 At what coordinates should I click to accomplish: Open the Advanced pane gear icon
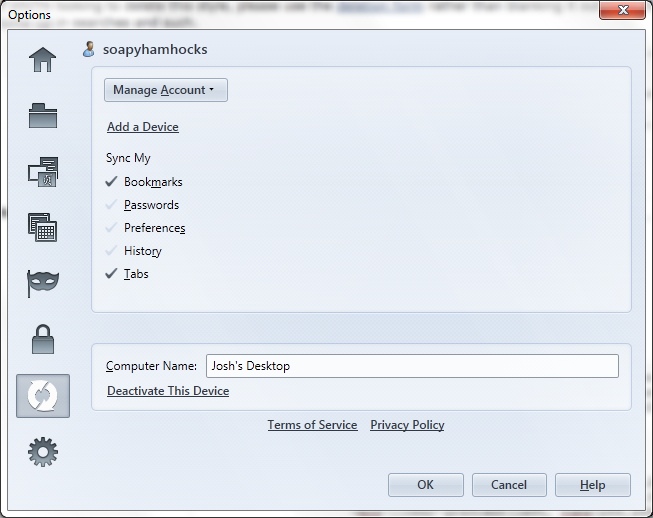coord(43,452)
